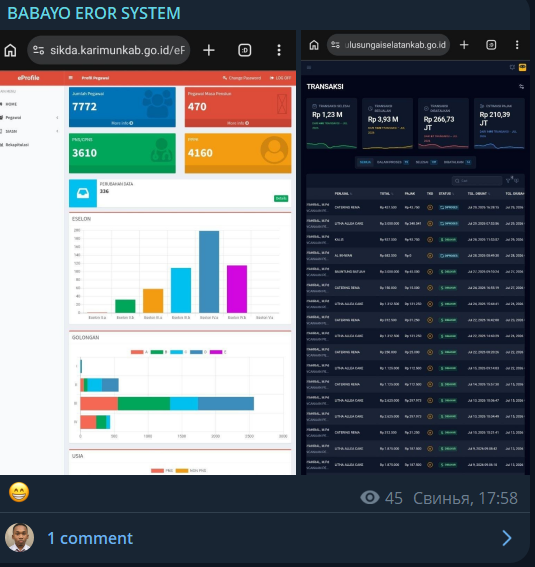Open the tab switcher in the left browser
Screen dimensions: 535x567
tap(245, 50)
